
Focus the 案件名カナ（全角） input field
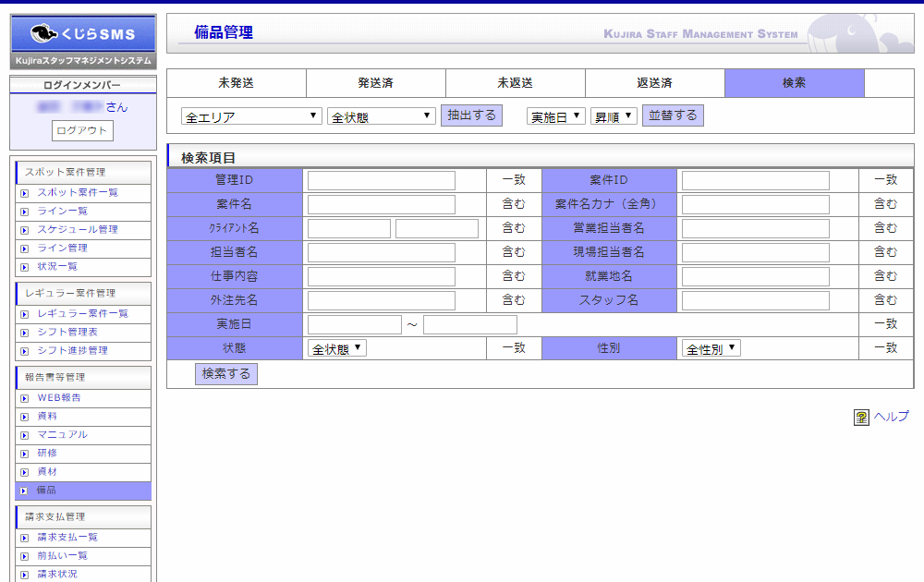(x=756, y=204)
